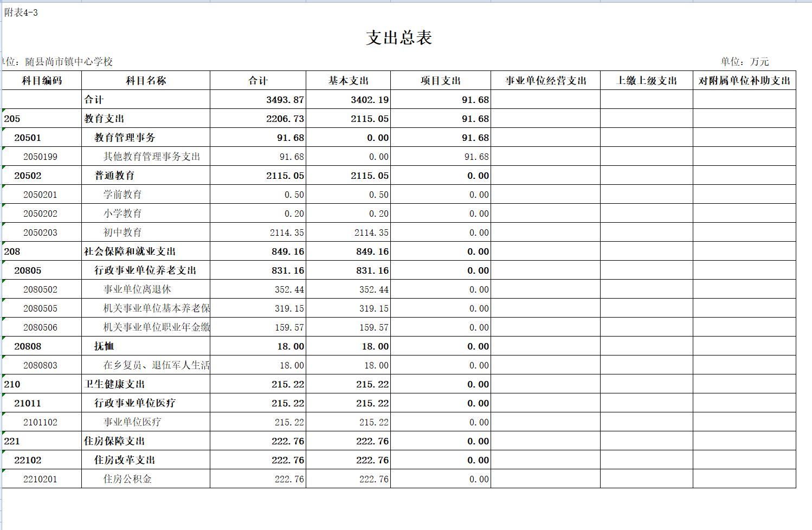
Task: Click the 行政事业单位医疗 cell
Action: point(146,403)
